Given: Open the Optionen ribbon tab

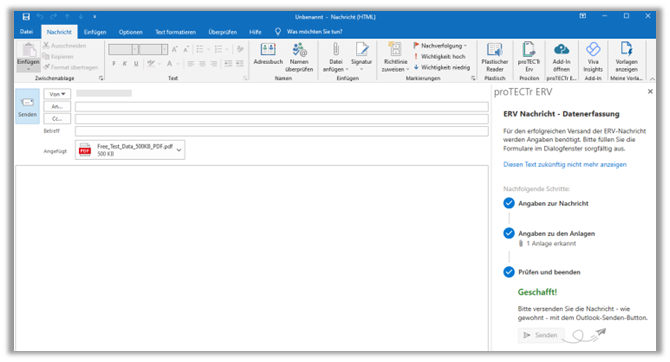Looking at the screenshot, I should [131, 32].
